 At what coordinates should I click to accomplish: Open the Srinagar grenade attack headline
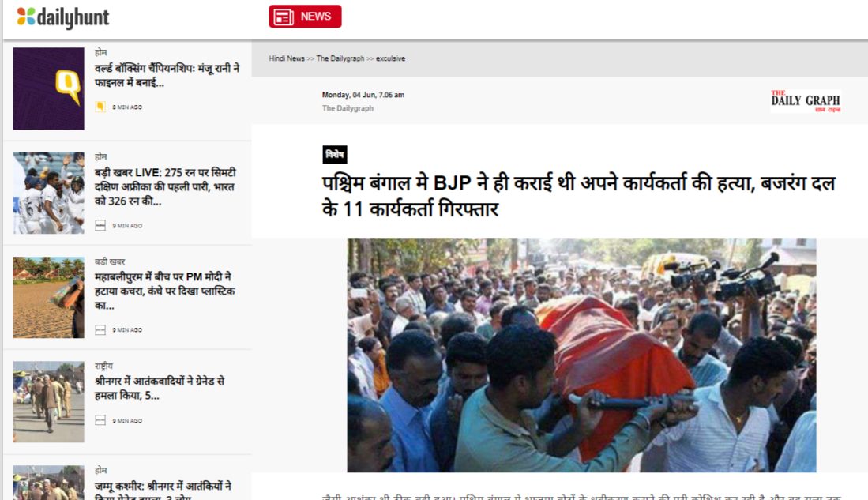(x=160, y=388)
